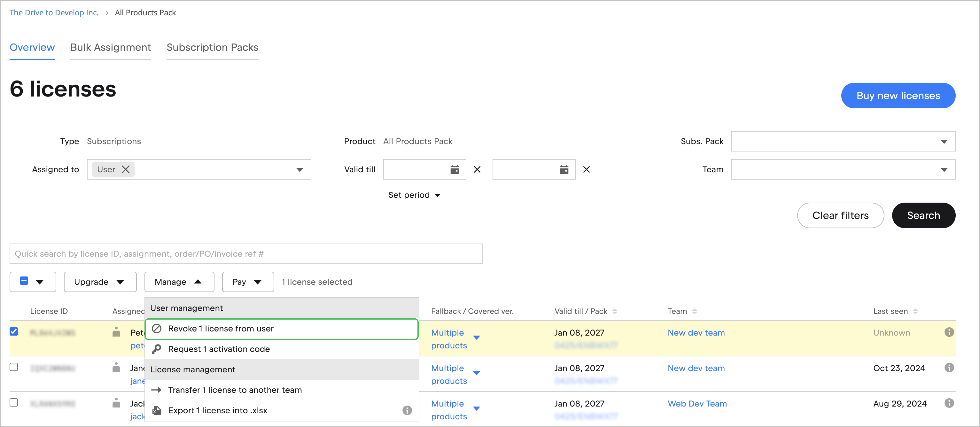This screenshot has width=980, height=427.
Task: Open info icon on the Unknown last seen row
Action: pyautogui.click(x=949, y=332)
